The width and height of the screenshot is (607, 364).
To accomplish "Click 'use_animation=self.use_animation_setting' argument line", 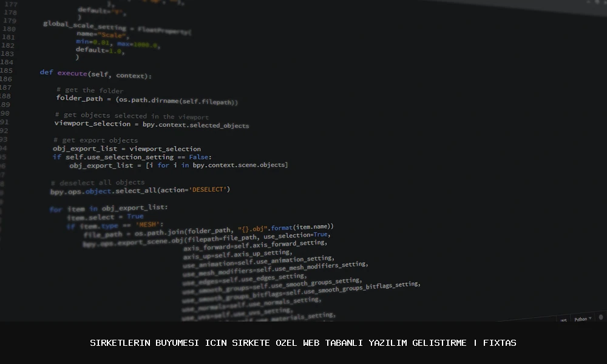I will [258, 262].
